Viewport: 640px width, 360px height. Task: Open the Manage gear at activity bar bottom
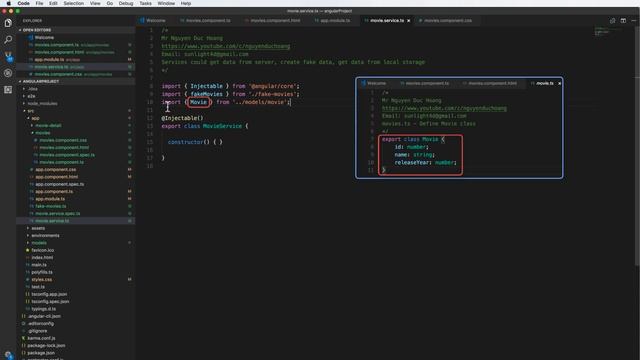point(8,355)
